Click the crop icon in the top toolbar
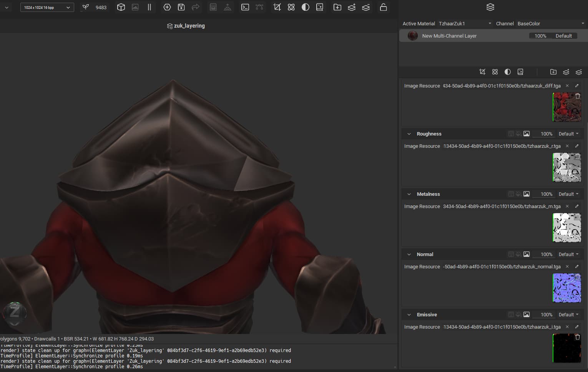The image size is (588, 372). (x=277, y=7)
